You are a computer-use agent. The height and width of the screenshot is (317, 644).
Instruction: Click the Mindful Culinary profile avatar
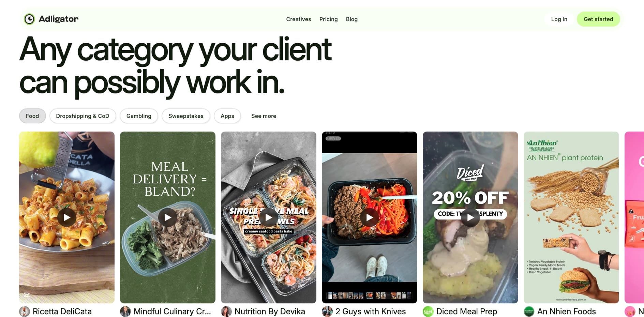click(x=125, y=312)
